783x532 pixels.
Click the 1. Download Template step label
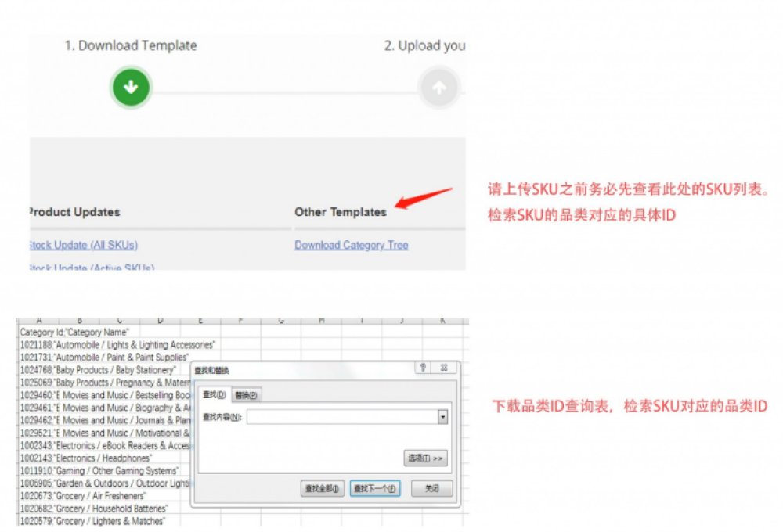[x=131, y=45]
